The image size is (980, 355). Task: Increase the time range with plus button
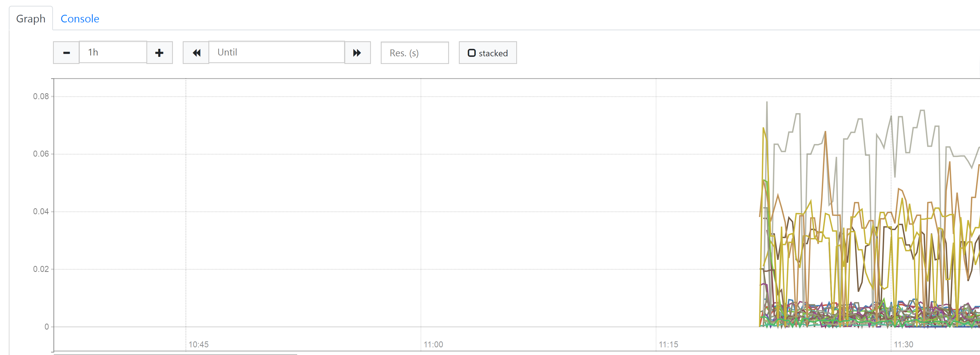[160, 52]
